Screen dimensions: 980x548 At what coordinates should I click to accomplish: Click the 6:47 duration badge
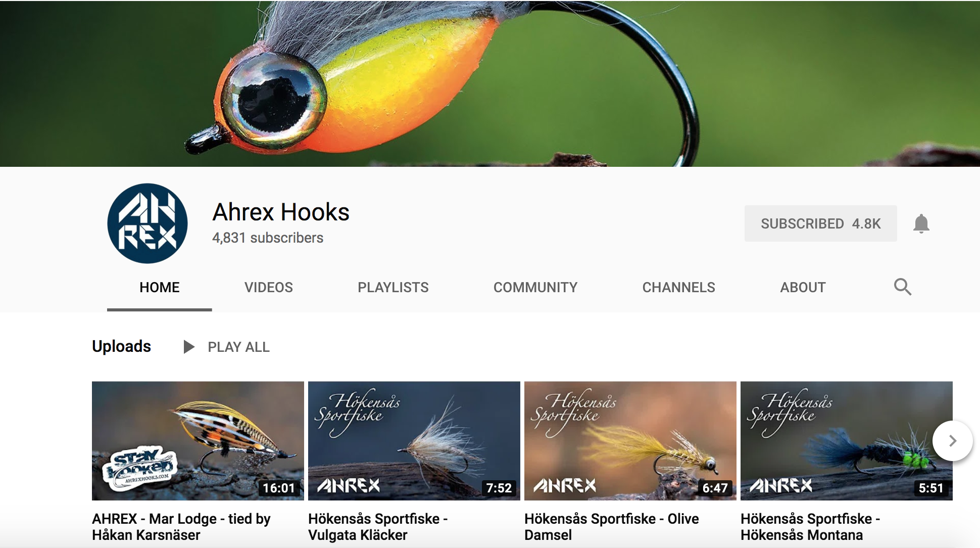click(x=715, y=488)
